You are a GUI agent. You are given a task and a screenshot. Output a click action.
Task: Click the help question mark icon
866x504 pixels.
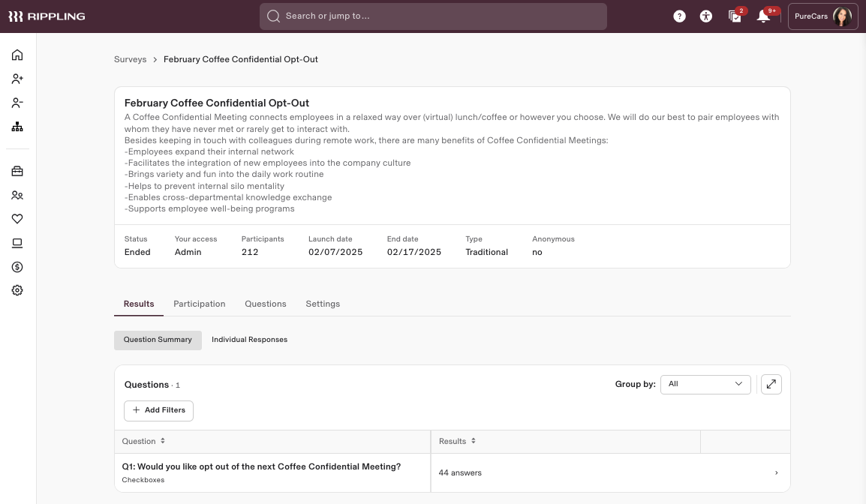pos(679,16)
